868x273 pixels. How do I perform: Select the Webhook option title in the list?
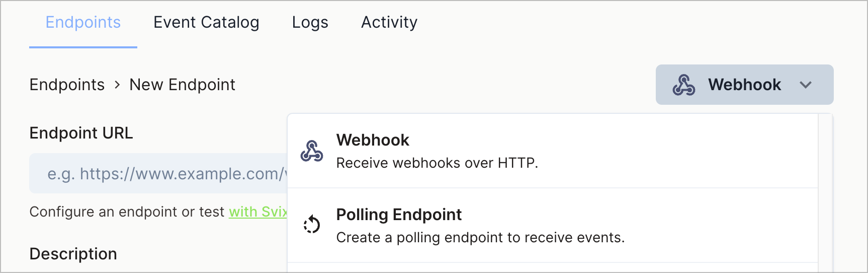(x=373, y=140)
